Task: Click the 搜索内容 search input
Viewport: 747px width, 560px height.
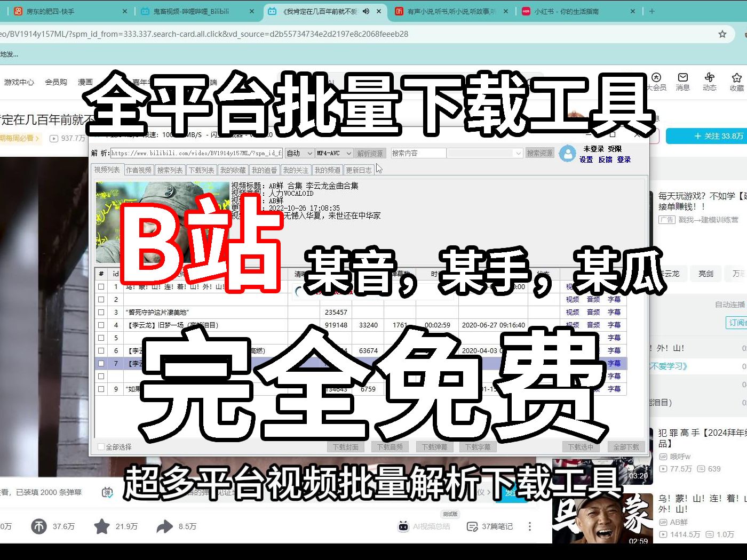Action: coord(418,153)
